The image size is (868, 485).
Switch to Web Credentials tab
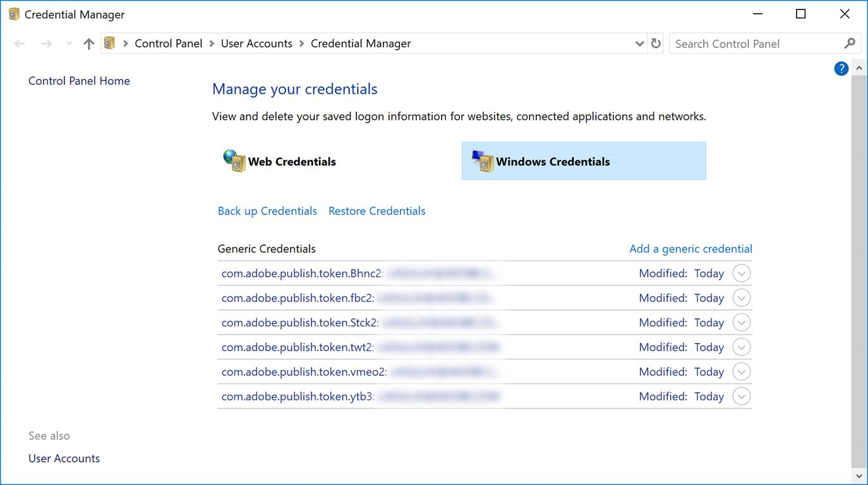pos(291,162)
